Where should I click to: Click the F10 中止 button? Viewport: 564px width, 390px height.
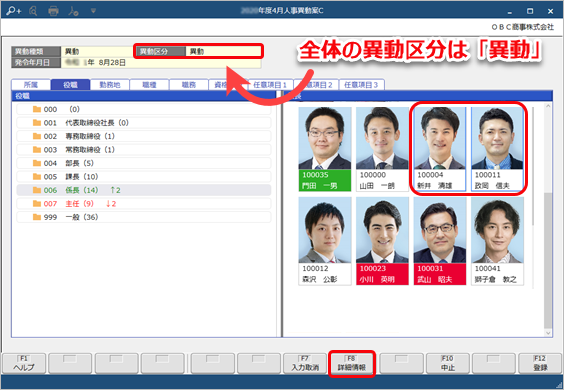[x=448, y=363]
